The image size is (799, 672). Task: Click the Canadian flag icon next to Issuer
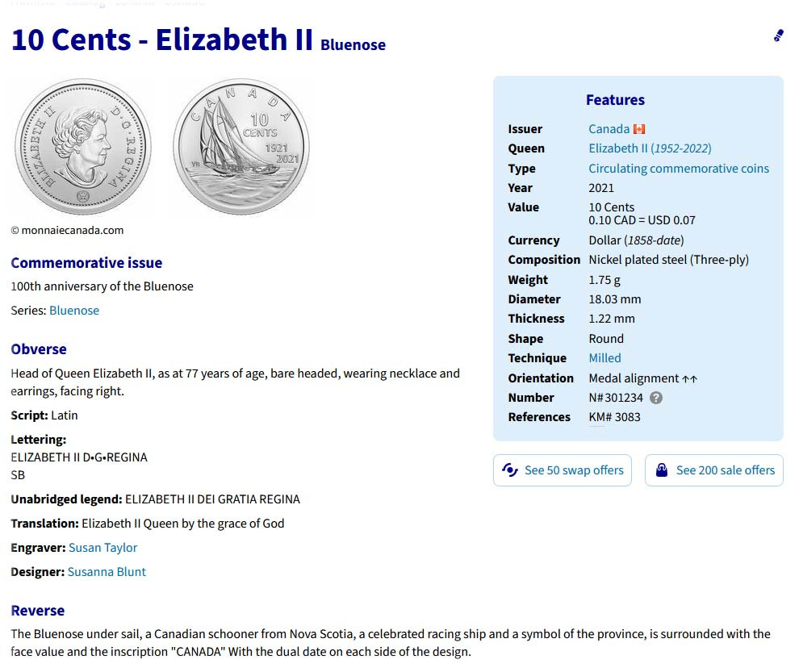tap(639, 129)
